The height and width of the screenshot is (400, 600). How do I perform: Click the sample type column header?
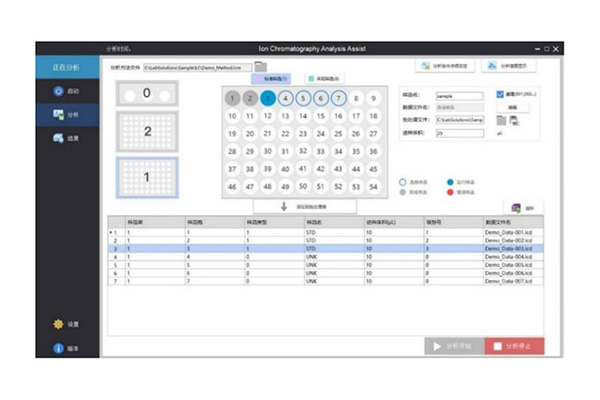click(x=274, y=222)
